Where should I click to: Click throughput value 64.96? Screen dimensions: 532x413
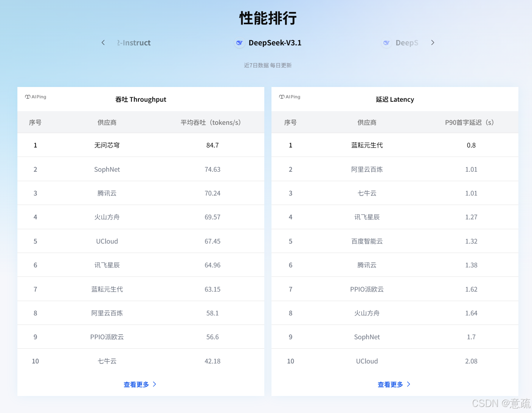212,265
